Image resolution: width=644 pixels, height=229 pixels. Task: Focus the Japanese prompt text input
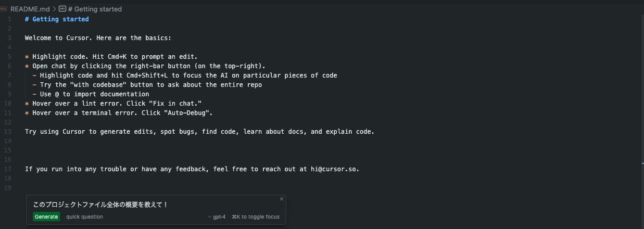[130, 205]
